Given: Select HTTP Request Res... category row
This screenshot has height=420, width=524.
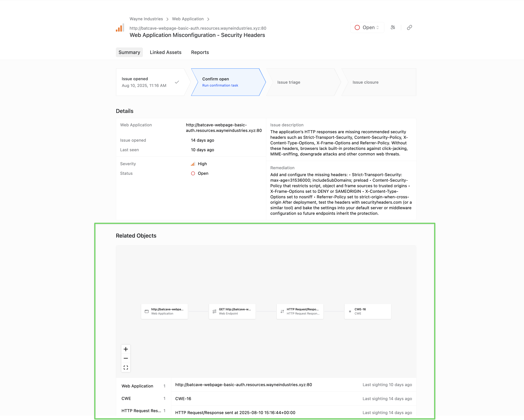Looking at the screenshot, I should [x=143, y=411].
